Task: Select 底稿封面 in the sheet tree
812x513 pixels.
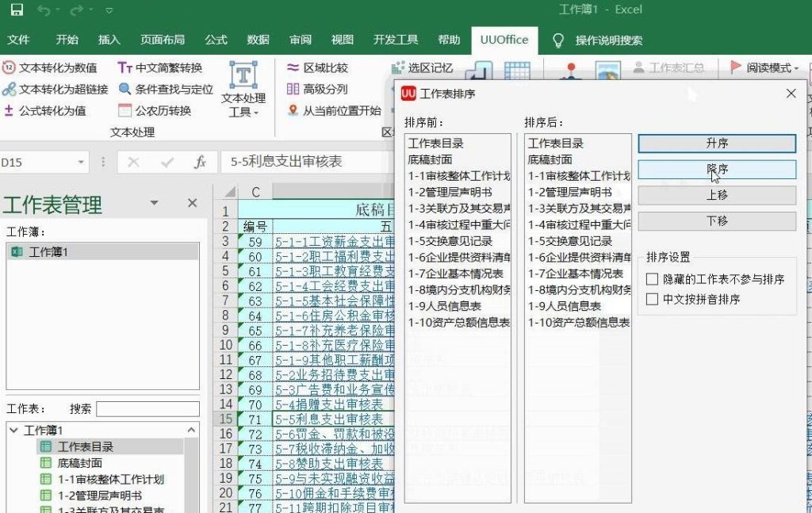Action: pos(80,463)
